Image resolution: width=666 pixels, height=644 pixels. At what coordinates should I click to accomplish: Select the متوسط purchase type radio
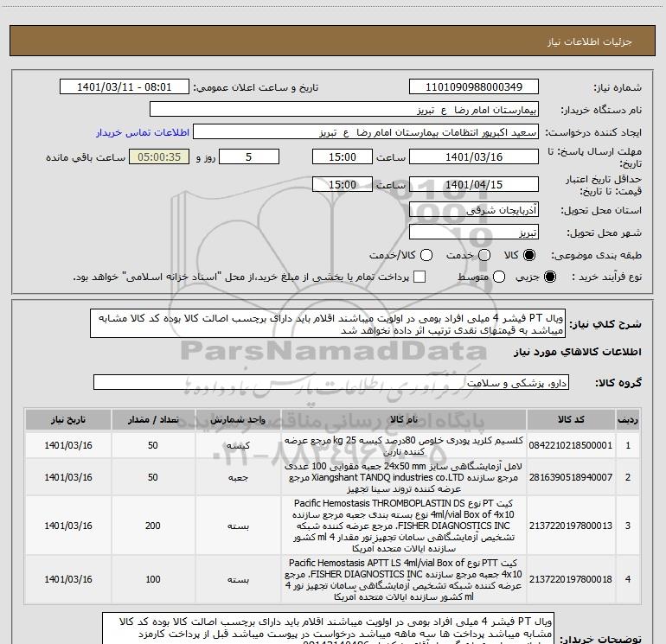coord(499,277)
